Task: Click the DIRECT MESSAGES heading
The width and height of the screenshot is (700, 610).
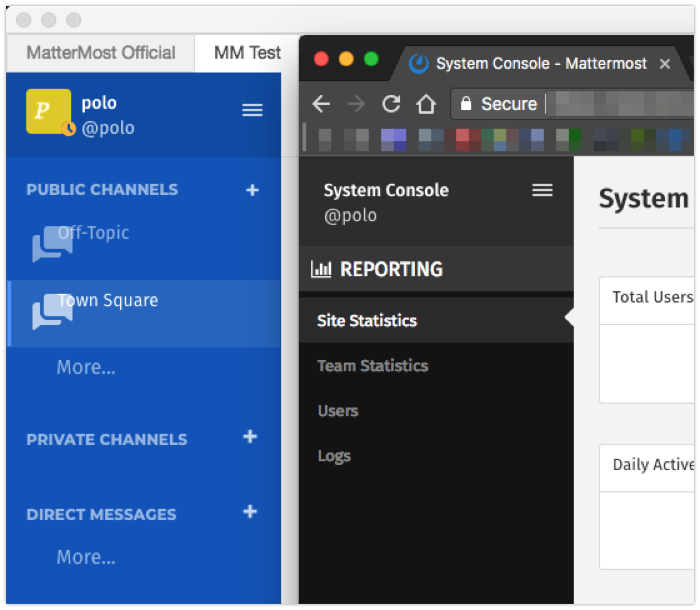Action: pos(101,515)
